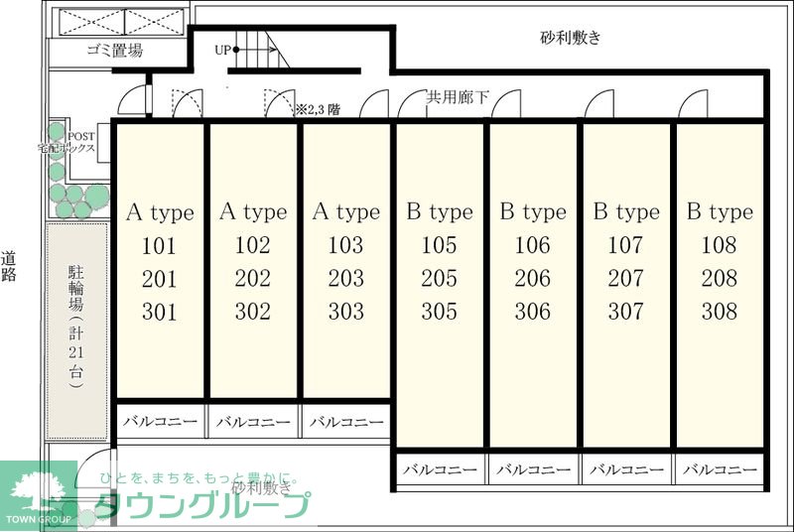The height and width of the screenshot is (532, 794).
Task: Select the バルコニー label below unit 307
Action: click(626, 469)
